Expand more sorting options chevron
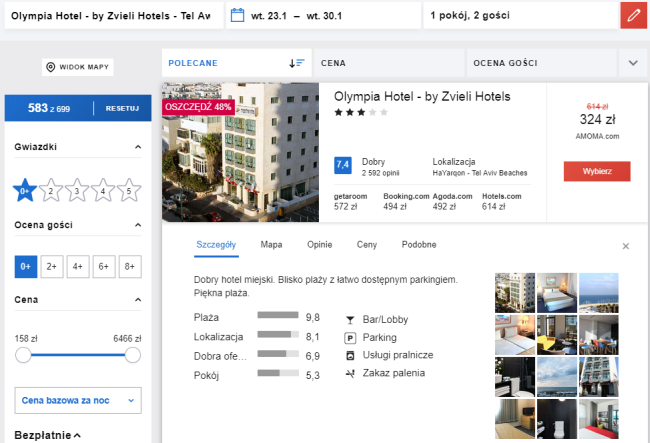The width and height of the screenshot is (650, 443). tap(632, 62)
